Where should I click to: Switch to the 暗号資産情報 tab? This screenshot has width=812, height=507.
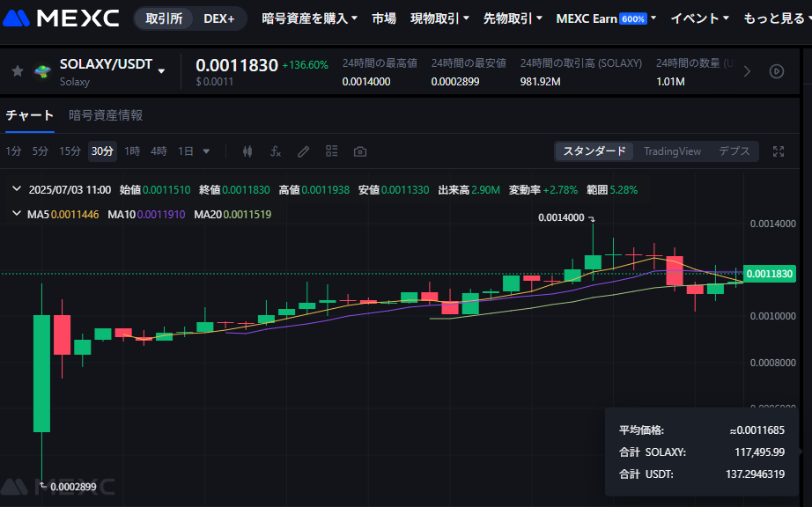coord(106,115)
